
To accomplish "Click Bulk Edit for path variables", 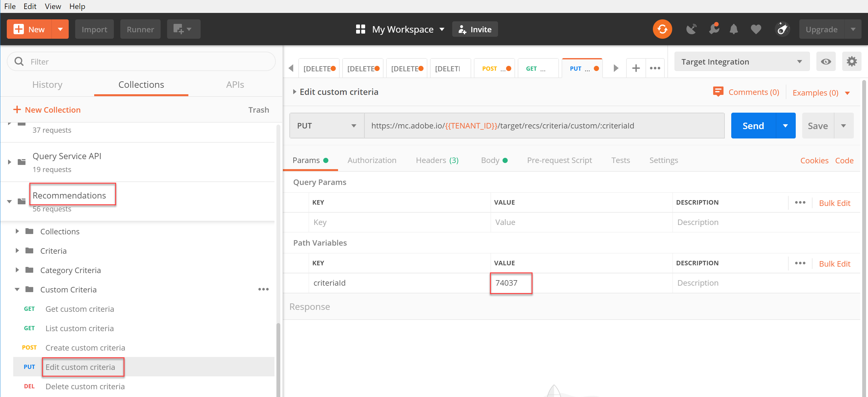I will click(835, 263).
